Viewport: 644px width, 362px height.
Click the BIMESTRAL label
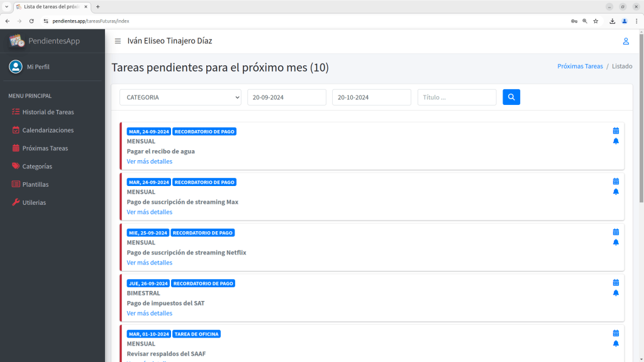[143, 293]
